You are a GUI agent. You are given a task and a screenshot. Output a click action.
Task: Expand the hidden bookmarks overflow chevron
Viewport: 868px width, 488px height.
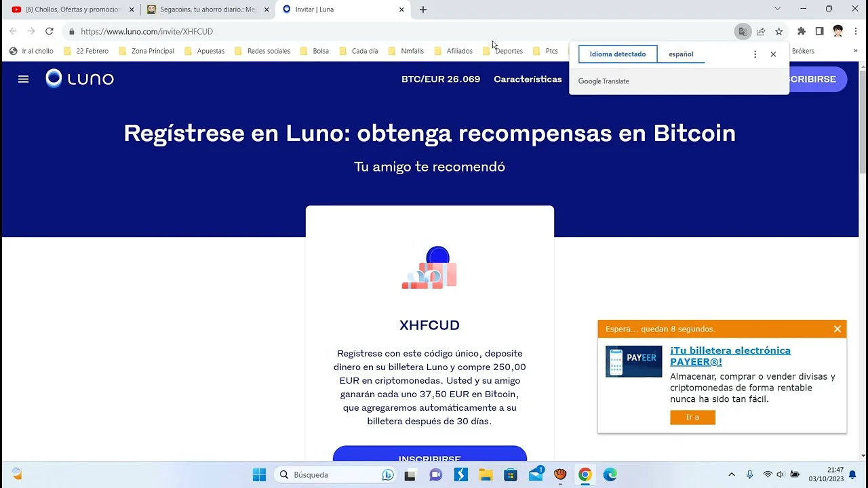click(x=855, y=51)
